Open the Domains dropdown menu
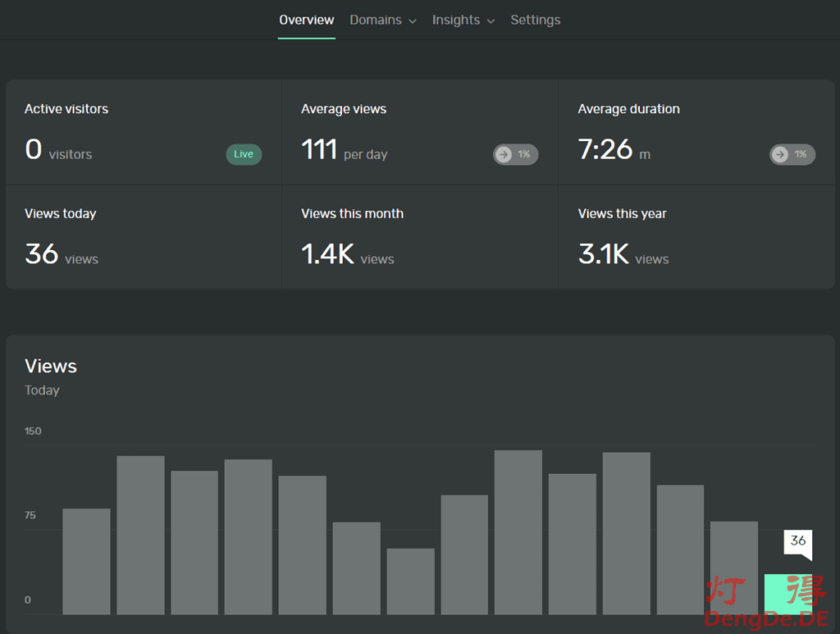Viewport: 840px width, 634px height. click(382, 20)
